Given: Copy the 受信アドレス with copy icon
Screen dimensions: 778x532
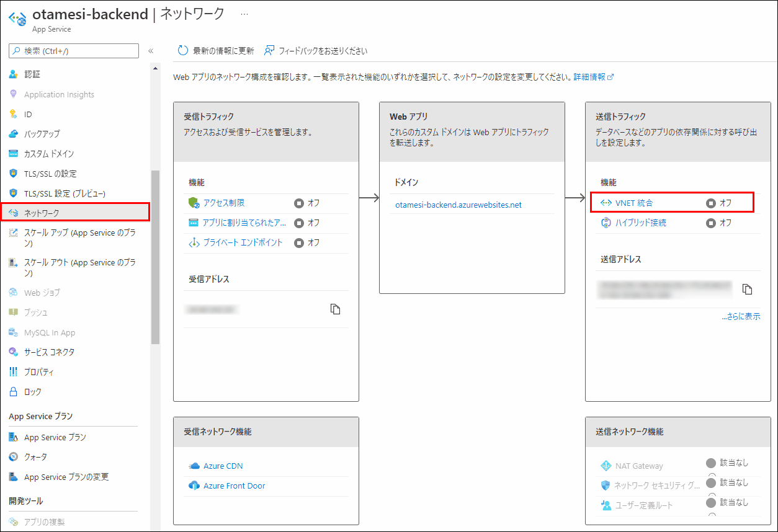Looking at the screenshot, I should (x=336, y=309).
